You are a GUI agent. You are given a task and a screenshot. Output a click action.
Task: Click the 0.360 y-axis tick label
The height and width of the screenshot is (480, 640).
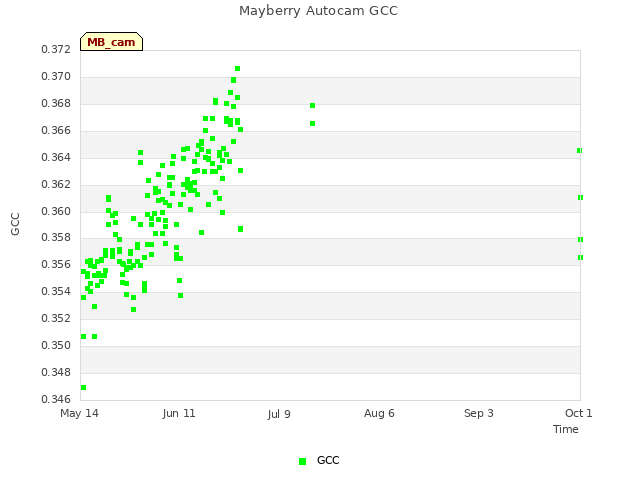click(56, 211)
